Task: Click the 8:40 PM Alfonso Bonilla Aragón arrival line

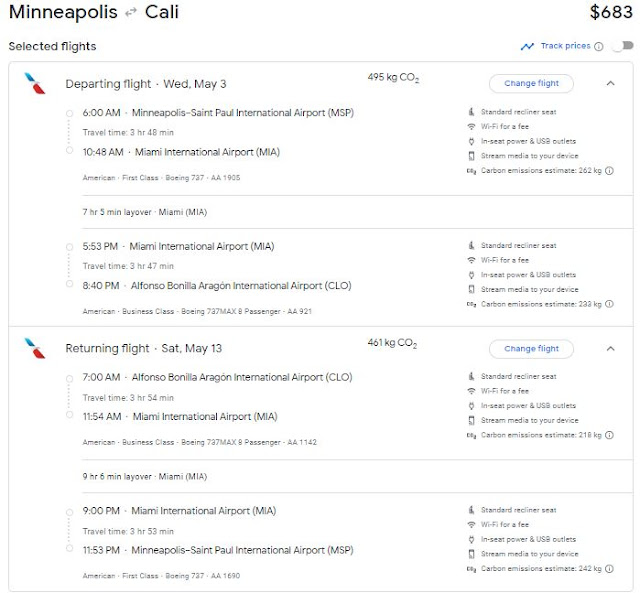Action: click(x=217, y=286)
